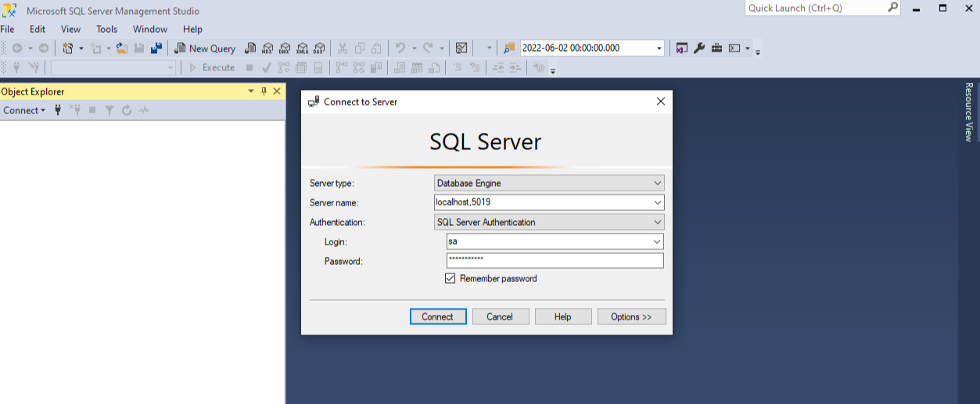Click the Connect Object Explorer plug icon

point(58,110)
